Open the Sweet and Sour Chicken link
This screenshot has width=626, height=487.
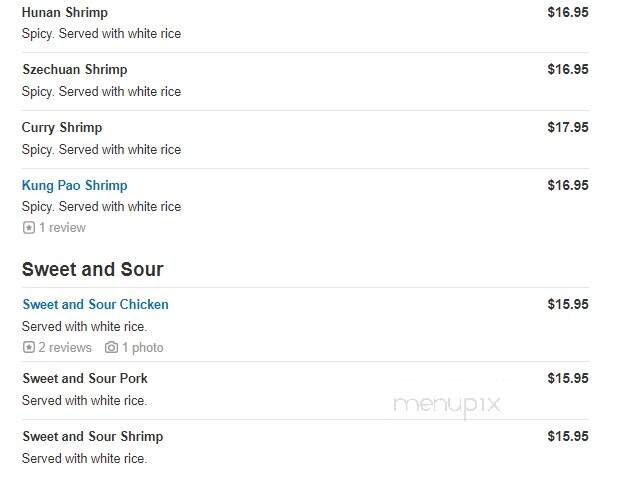click(95, 304)
